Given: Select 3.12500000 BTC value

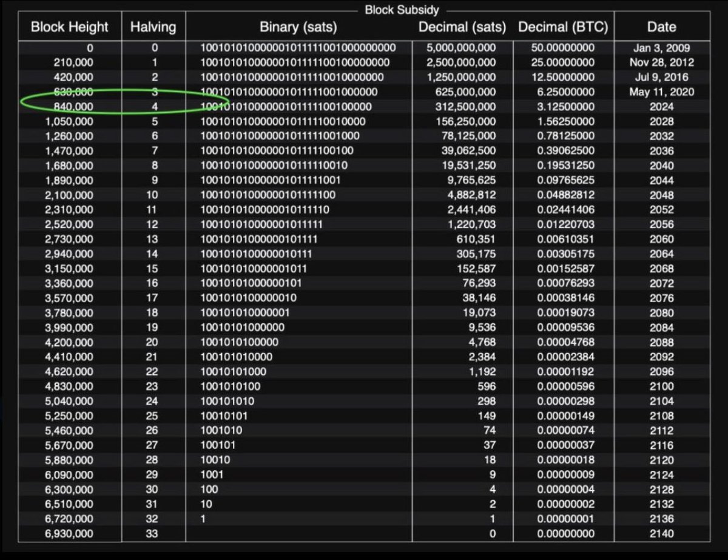Looking at the screenshot, I should click(566, 107).
